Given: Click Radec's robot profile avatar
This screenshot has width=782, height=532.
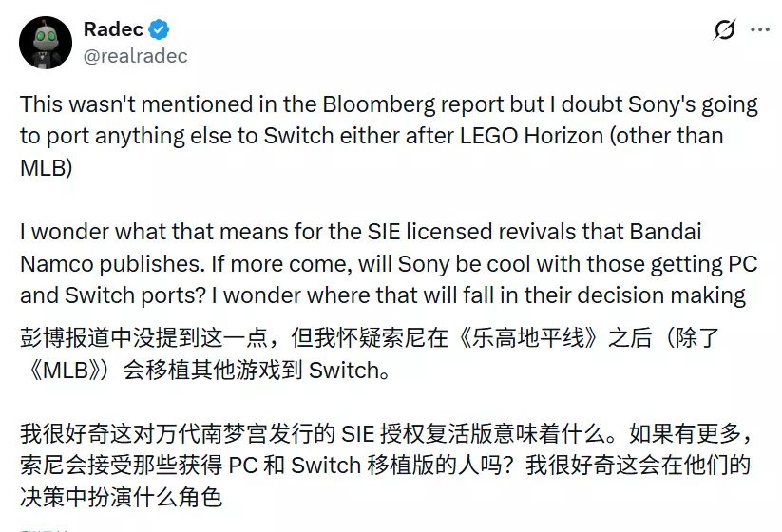Looking at the screenshot, I should click(45, 43).
